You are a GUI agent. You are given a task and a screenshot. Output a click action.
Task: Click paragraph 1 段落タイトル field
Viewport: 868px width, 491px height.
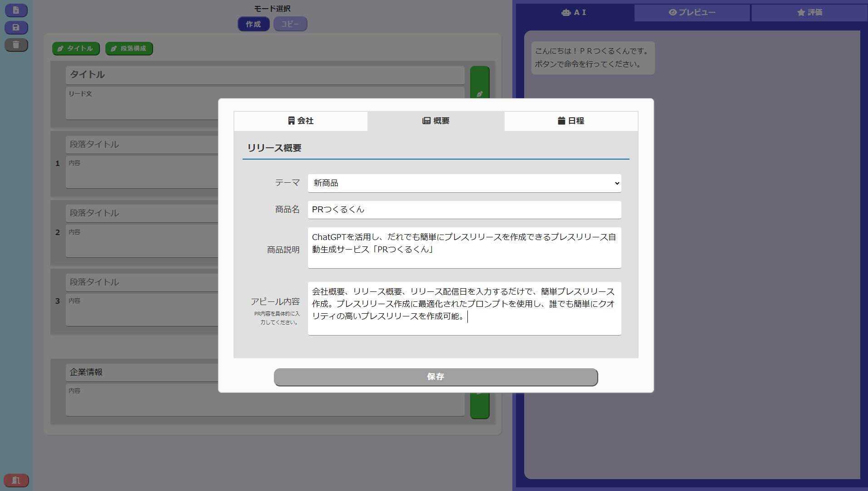pyautogui.click(x=143, y=145)
